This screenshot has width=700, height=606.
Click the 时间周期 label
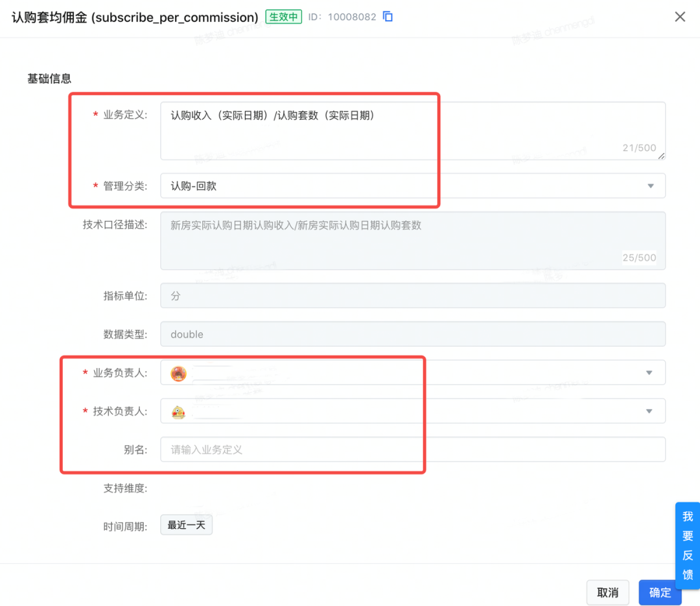tap(125, 526)
